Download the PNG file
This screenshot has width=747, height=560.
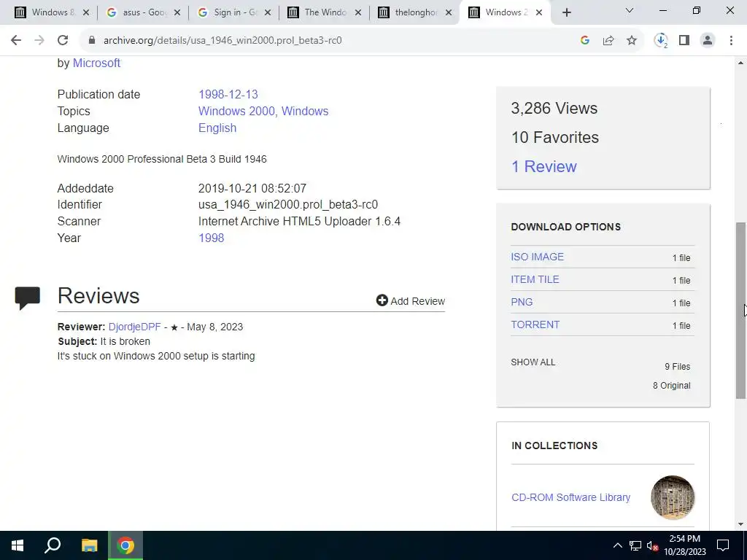click(522, 302)
